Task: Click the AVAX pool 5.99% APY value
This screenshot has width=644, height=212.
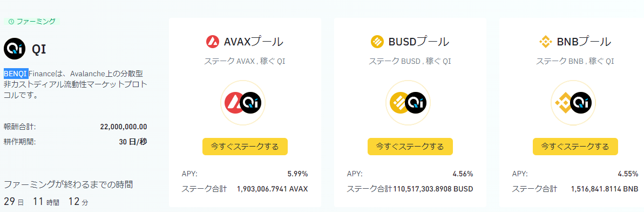Action: (x=297, y=174)
